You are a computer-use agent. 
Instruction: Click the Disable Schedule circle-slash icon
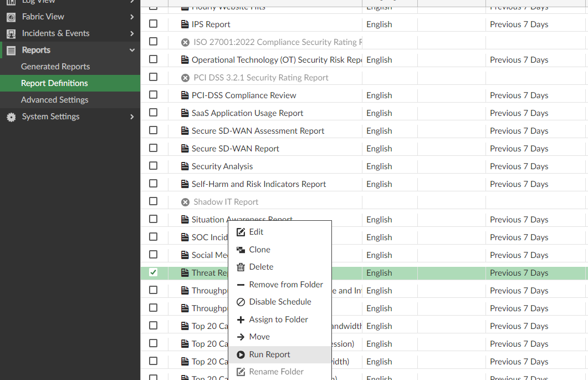241,302
